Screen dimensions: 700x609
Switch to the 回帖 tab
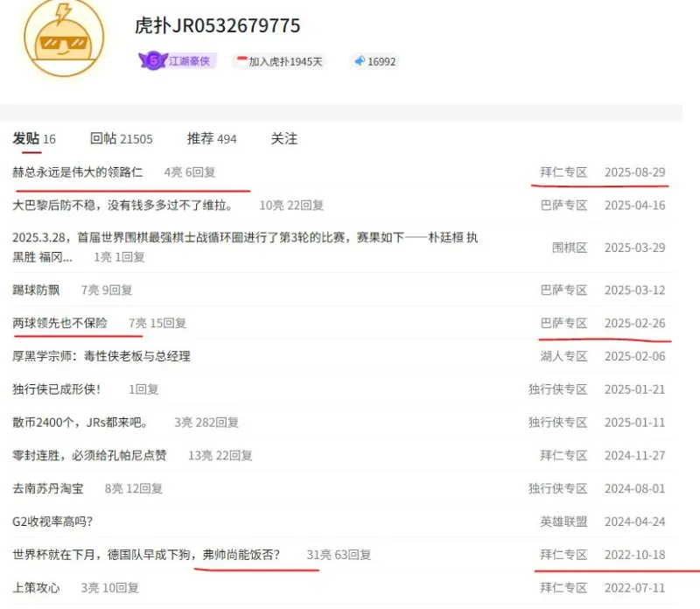pyautogui.click(x=121, y=138)
